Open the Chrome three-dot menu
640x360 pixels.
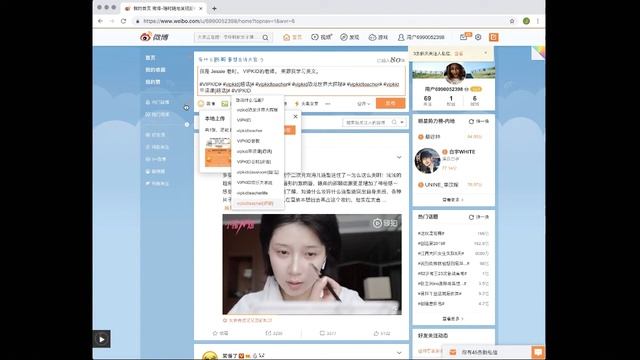pyautogui.click(x=538, y=21)
